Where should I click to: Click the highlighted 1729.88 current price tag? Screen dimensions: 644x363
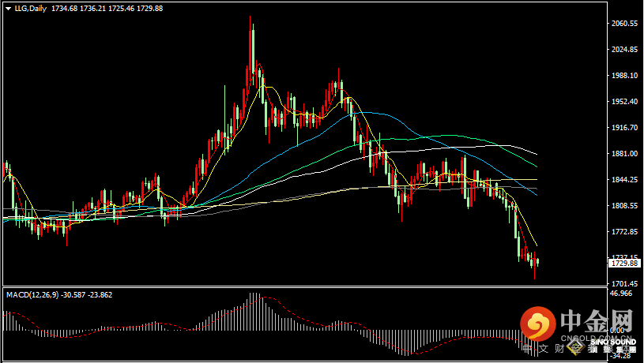[624, 263]
